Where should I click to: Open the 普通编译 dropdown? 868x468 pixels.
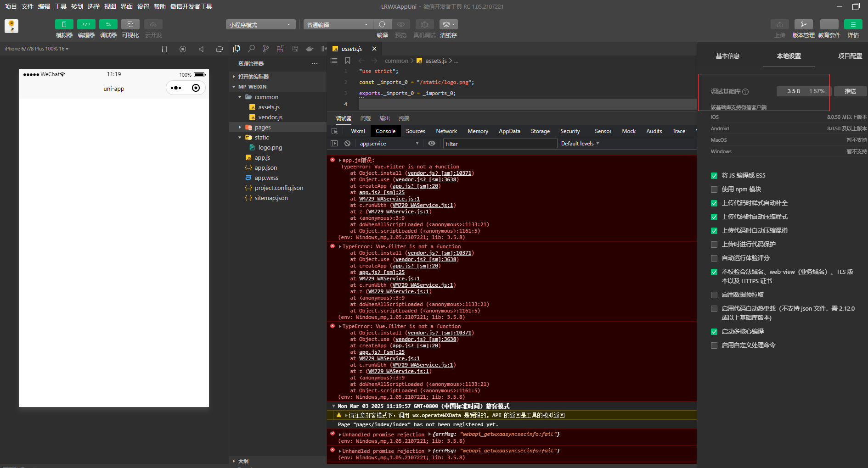(x=338, y=25)
